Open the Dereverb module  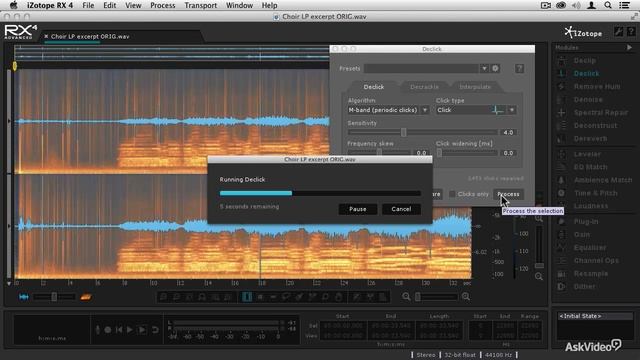click(x=590, y=139)
